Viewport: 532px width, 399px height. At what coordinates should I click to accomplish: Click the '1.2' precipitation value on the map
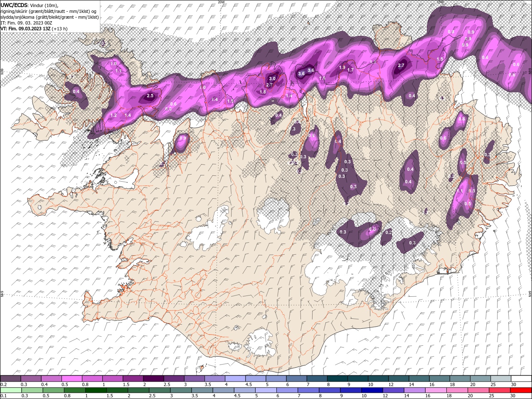(x=114, y=115)
